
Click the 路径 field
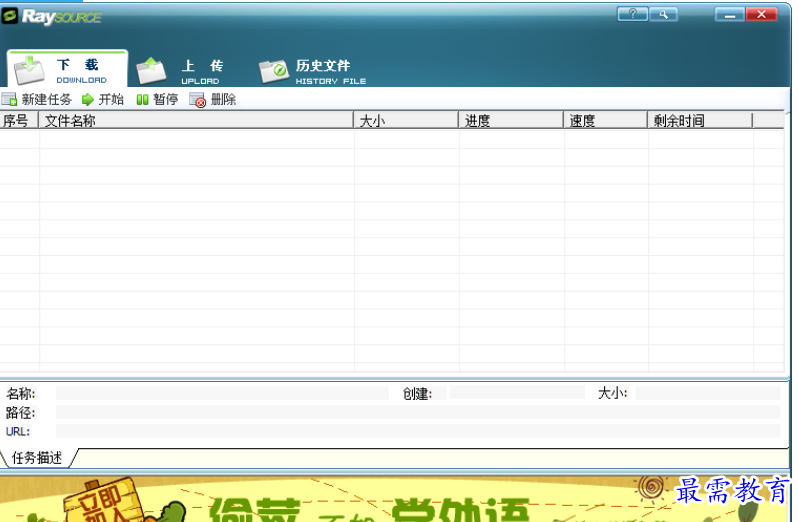pyautogui.click(x=418, y=412)
